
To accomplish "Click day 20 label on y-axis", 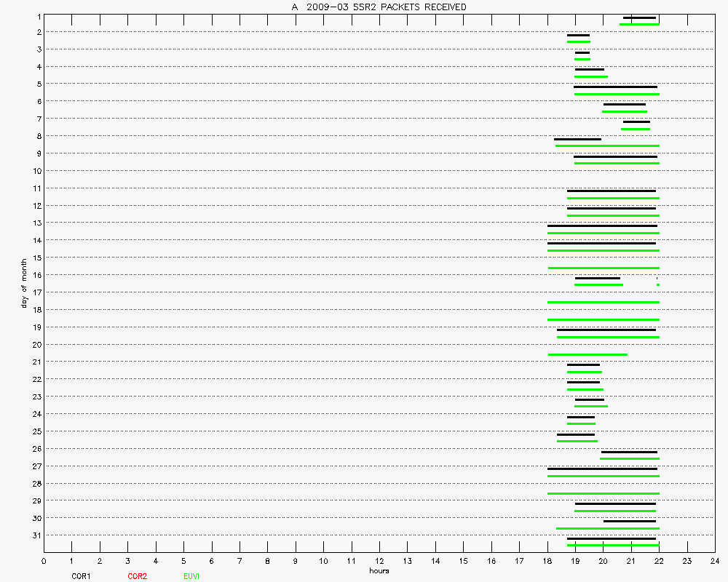I will (36, 344).
